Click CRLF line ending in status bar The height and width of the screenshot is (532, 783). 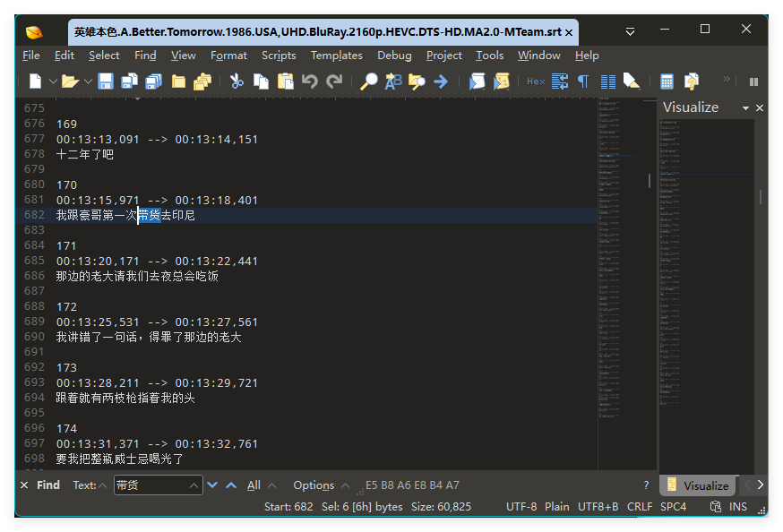tap(639, 507)
